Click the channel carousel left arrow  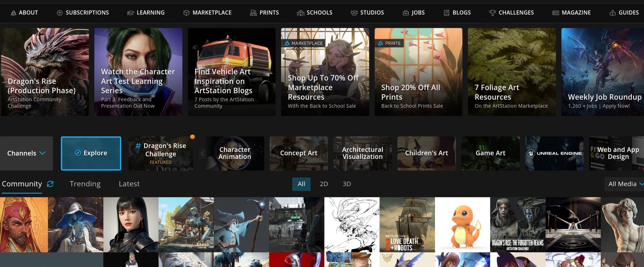coord(202,153)
